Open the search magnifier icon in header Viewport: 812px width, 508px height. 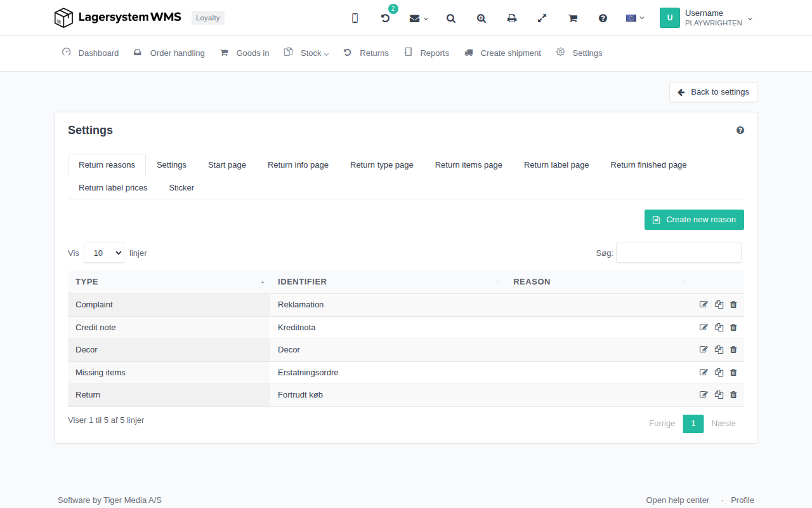coord(451,18)
